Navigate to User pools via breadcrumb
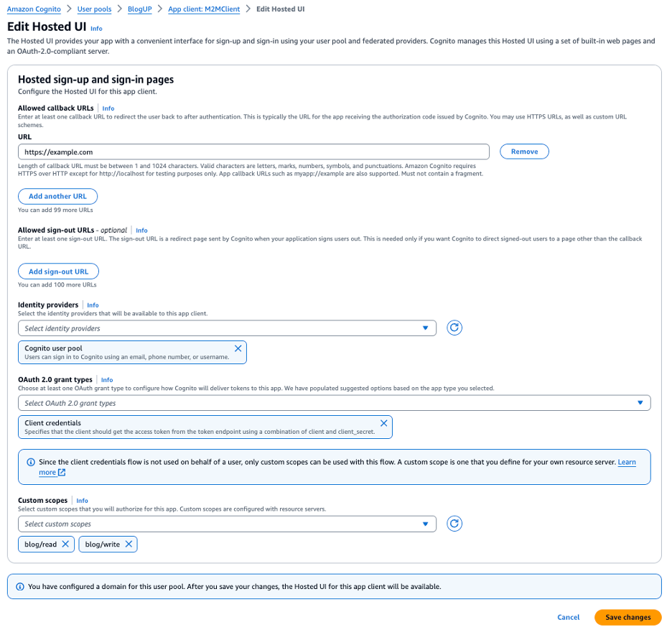 coord(93,9)
